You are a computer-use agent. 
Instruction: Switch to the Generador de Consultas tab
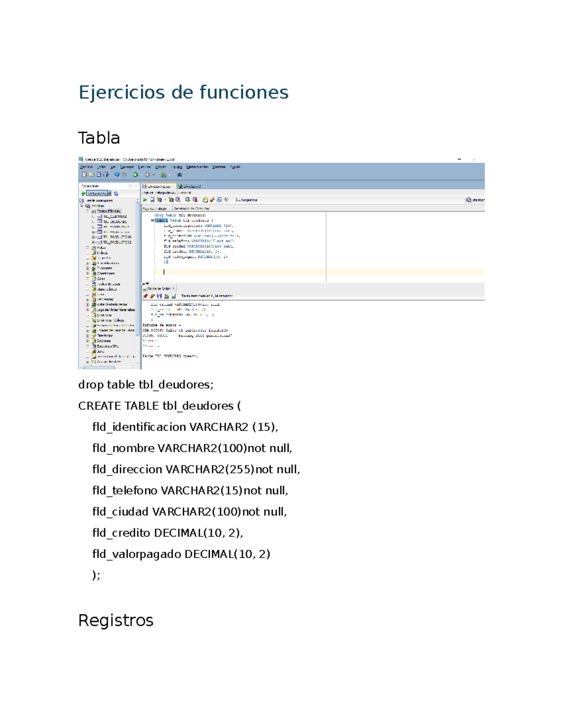pos(191,209)
